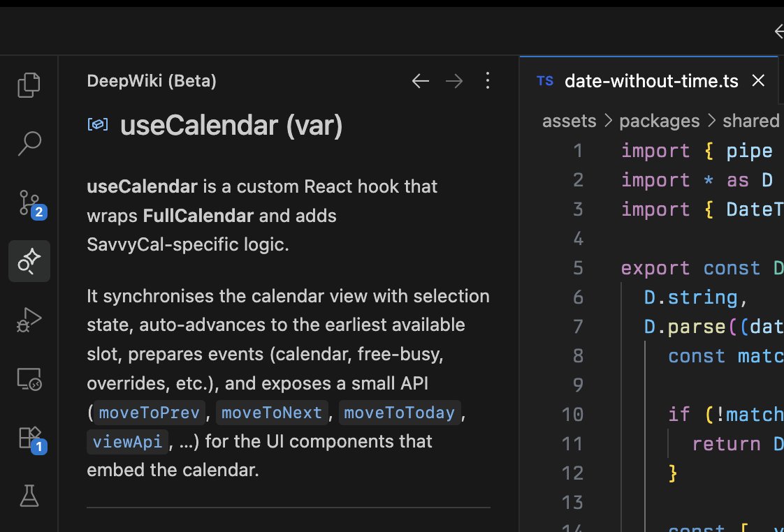Click the 'parse' call on line 7
This screenshot has height=532, width=784.
(x=697, y=327)
